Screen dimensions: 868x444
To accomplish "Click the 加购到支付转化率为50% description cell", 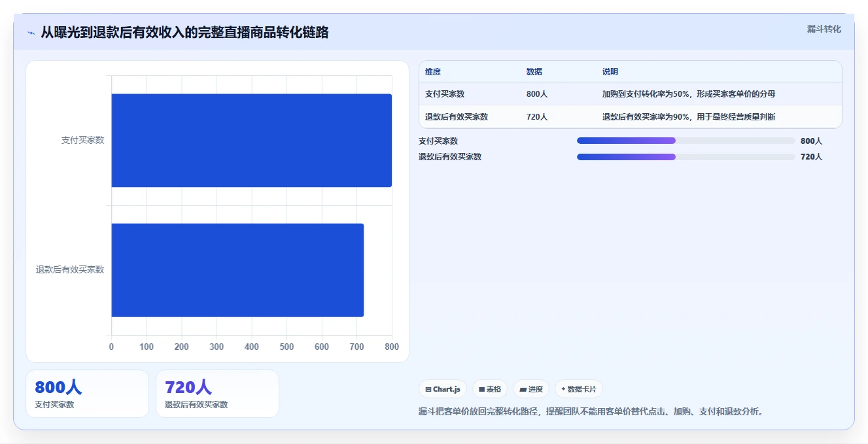I will coord(689,94).
